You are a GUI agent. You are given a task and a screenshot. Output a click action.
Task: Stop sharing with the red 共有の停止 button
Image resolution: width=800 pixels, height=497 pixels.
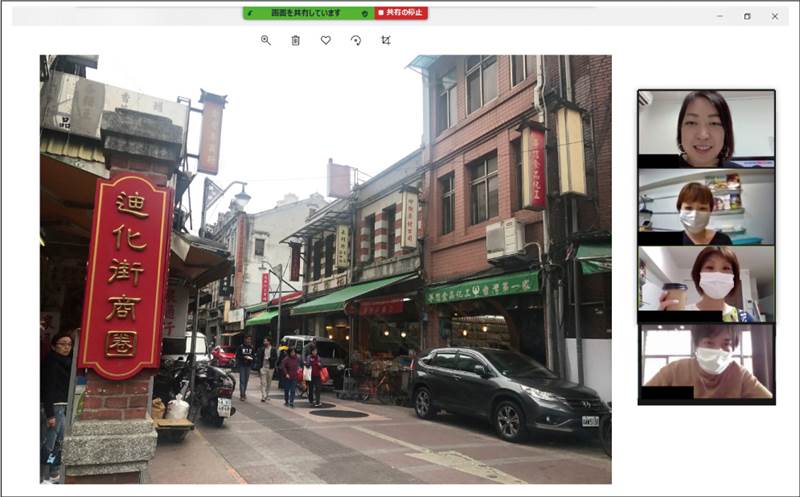[401, 13]
